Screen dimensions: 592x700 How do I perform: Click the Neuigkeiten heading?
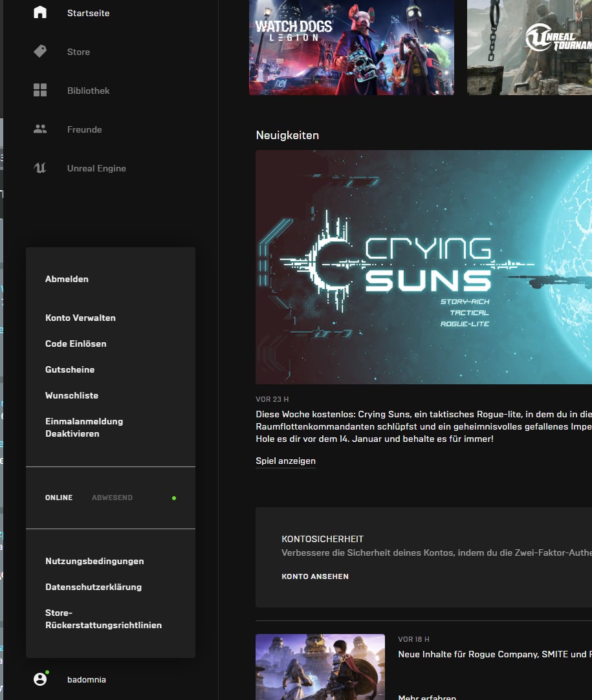click(x=287, y=135)
